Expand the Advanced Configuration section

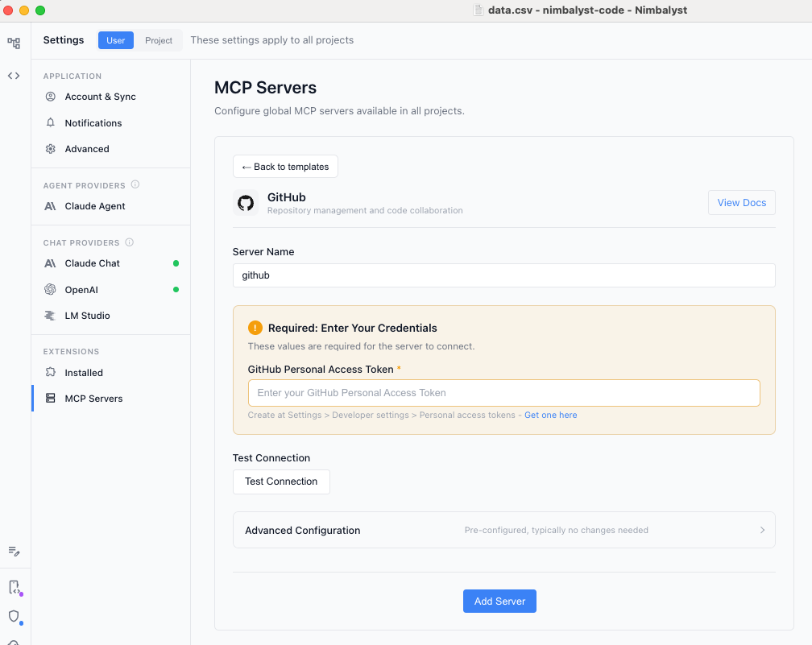[x=504, y=530]
